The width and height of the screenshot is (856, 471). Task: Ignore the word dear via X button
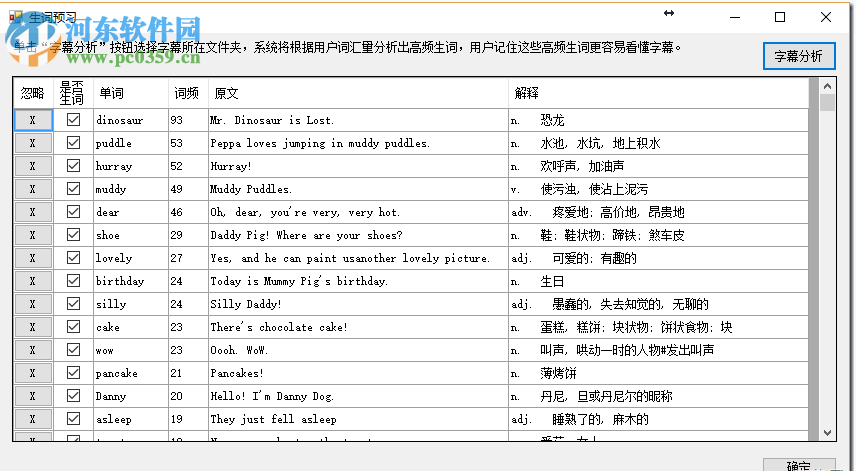33,212
